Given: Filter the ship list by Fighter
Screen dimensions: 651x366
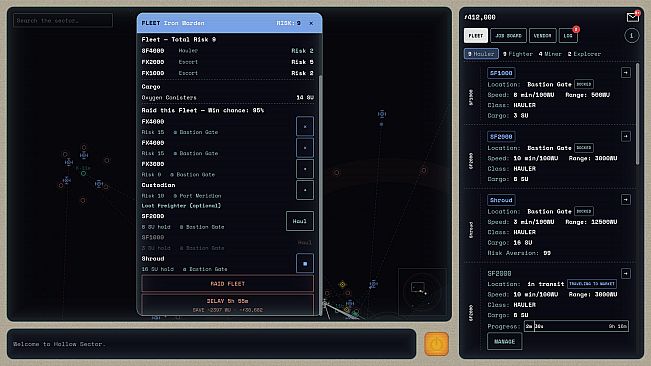Looking at the screenshot, I should (518, 54).
